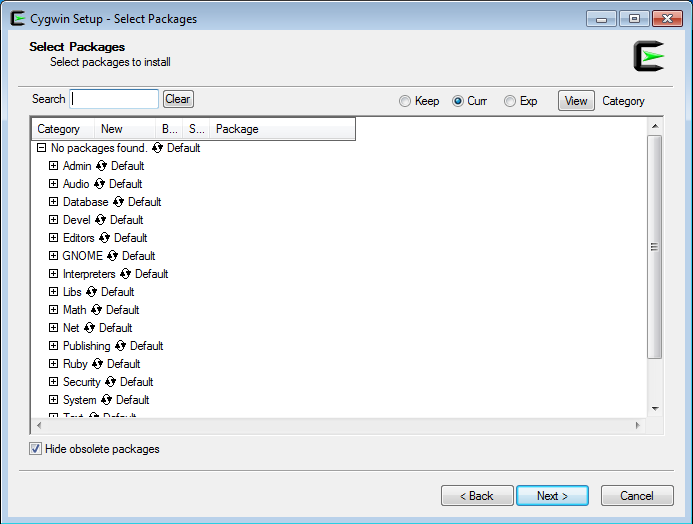The height and width of the screenshot is (524, 693).
Task: Click the 'Default' text next to Net
Action: (115, 328)
